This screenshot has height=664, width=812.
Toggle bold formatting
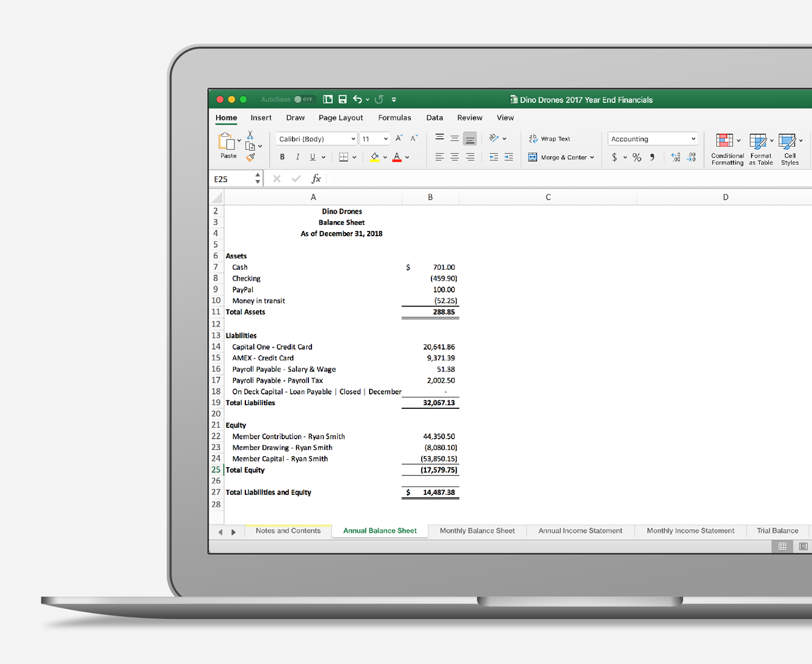click(282, 157)
